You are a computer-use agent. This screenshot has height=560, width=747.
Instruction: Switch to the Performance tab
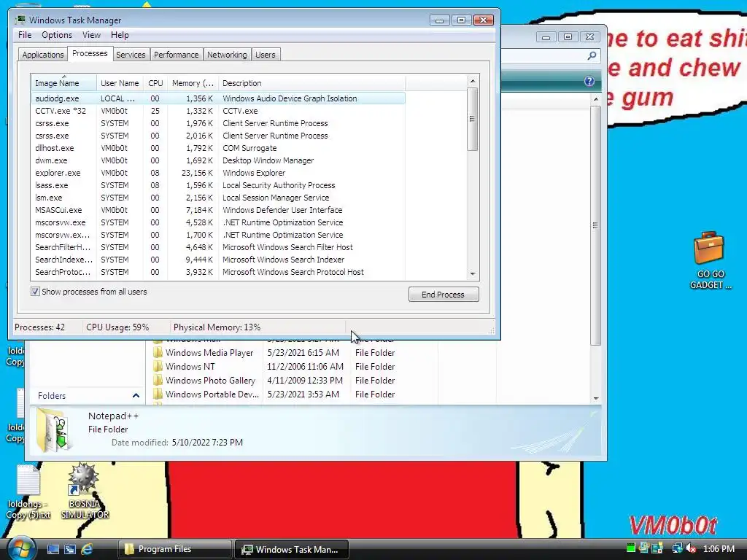pyautogui.click(x=176, y=55)
